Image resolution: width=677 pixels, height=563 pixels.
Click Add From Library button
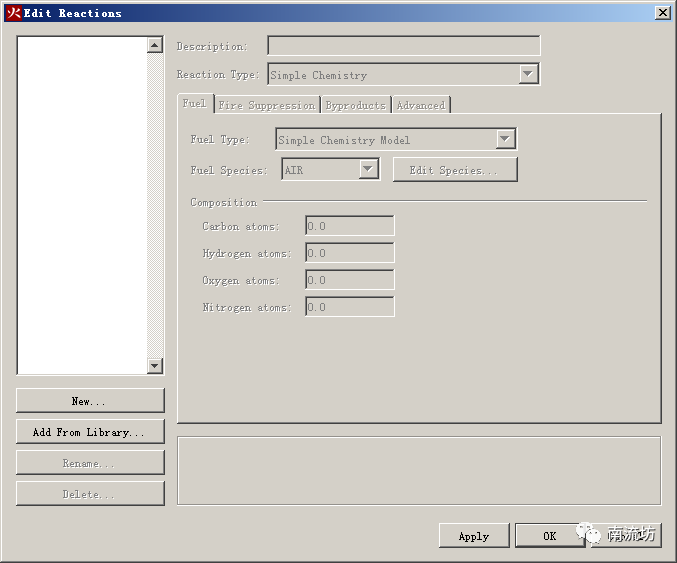tap(90, 432)
